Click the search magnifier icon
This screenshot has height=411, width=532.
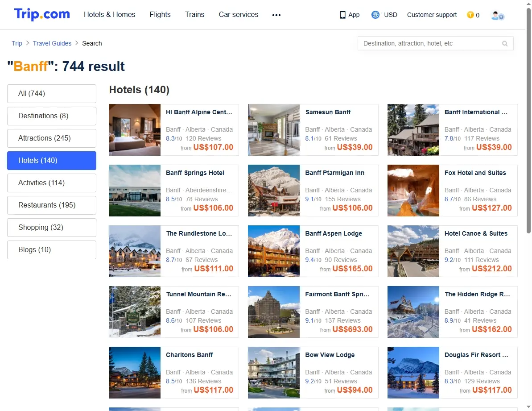(505, 43)
